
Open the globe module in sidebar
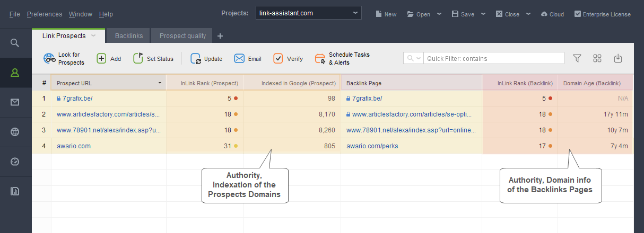pyautogui.click(x=15, y=132)
